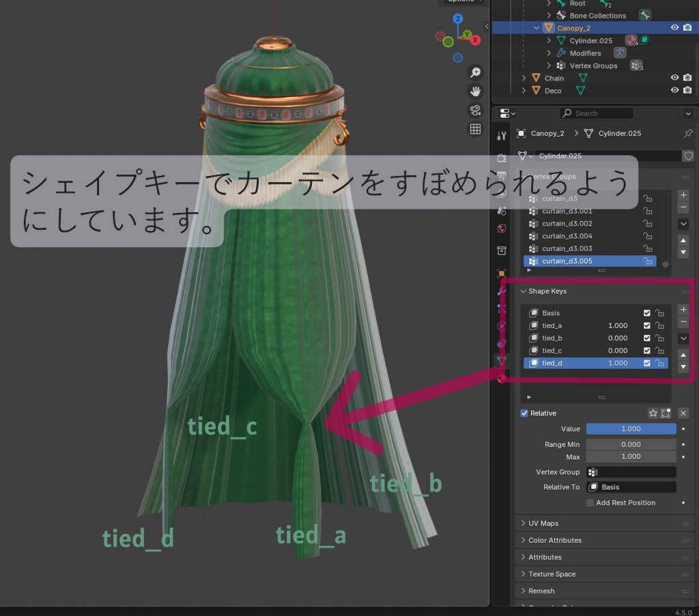Expand Cylinder.025 in outliner

(x=549, y=40)
